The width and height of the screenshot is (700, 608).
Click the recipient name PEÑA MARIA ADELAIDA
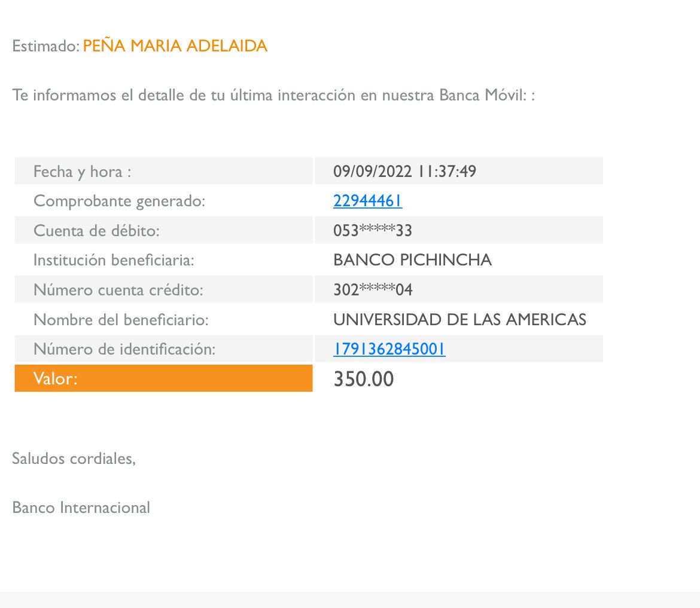(175, 46)
